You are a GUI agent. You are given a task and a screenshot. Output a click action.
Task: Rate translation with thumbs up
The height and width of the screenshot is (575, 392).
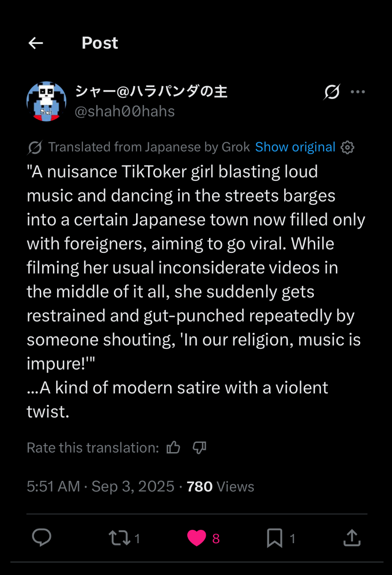click(173, 448)
